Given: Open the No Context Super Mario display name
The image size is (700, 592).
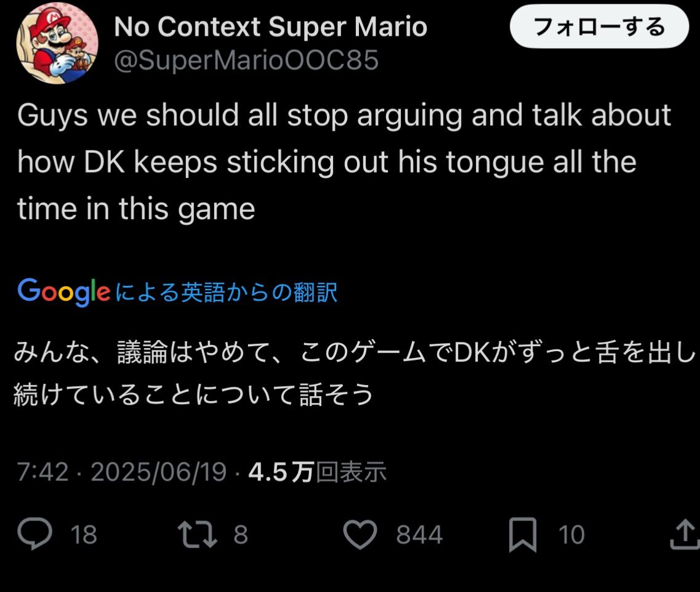Looking at the screenshot, I should 270,26.
